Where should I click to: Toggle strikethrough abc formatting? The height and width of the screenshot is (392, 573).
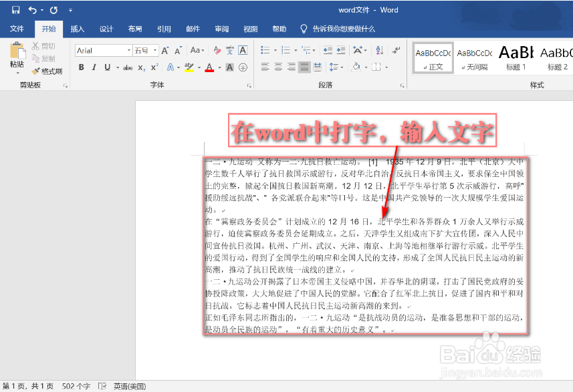point(128,67)
